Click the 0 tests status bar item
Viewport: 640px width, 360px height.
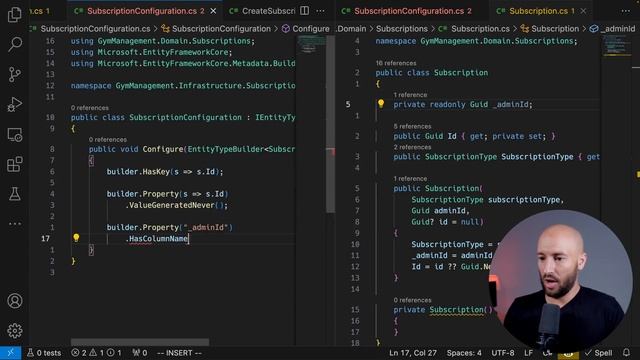pos(44,353)
